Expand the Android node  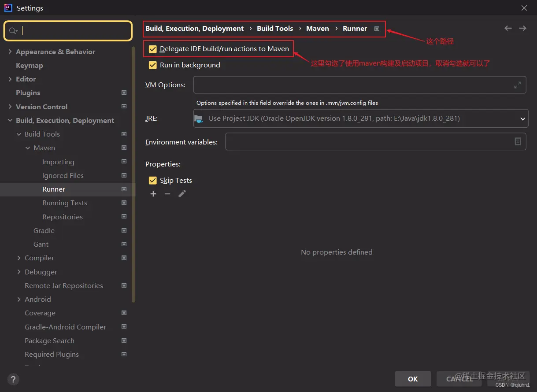[x=19, y=299]
